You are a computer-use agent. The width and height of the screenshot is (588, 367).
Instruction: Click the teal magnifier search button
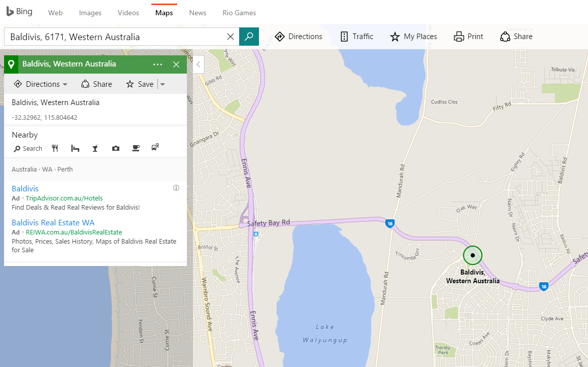[249, 37]
